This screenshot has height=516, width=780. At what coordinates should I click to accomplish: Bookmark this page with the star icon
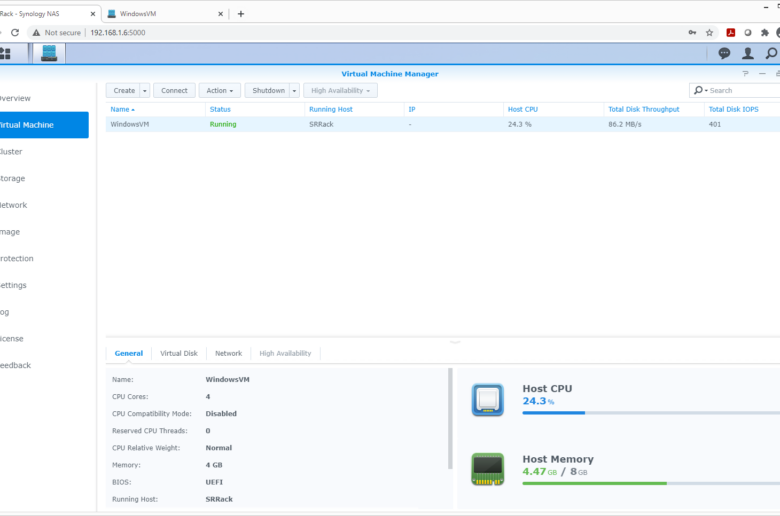709,32
